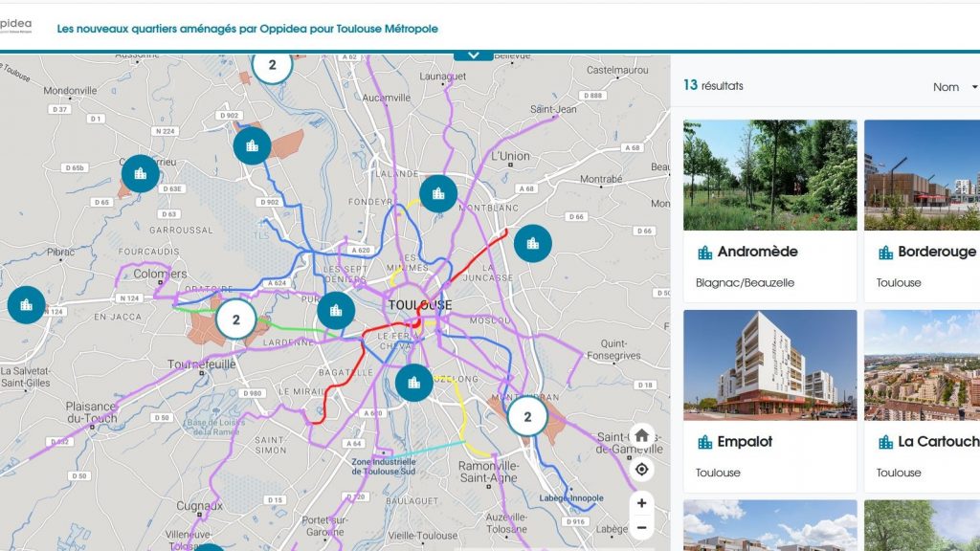Click the Launaguet label on map
Screen dimensions: 980x551
coord(442,77)
